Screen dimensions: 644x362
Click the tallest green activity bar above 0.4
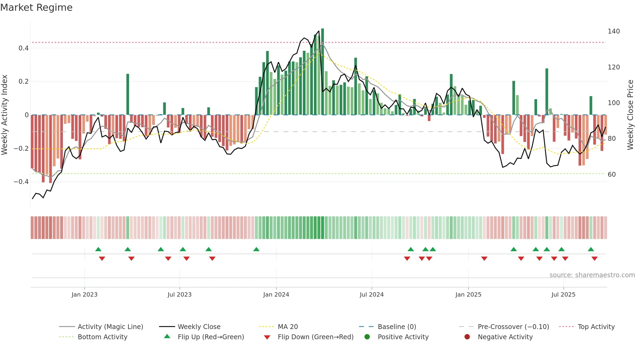click(323, 72)
